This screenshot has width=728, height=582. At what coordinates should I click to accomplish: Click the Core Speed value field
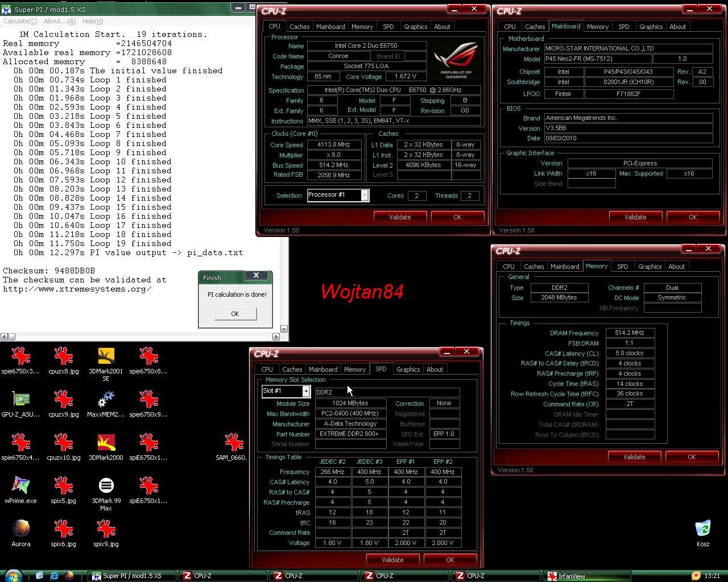coord(334,145)
